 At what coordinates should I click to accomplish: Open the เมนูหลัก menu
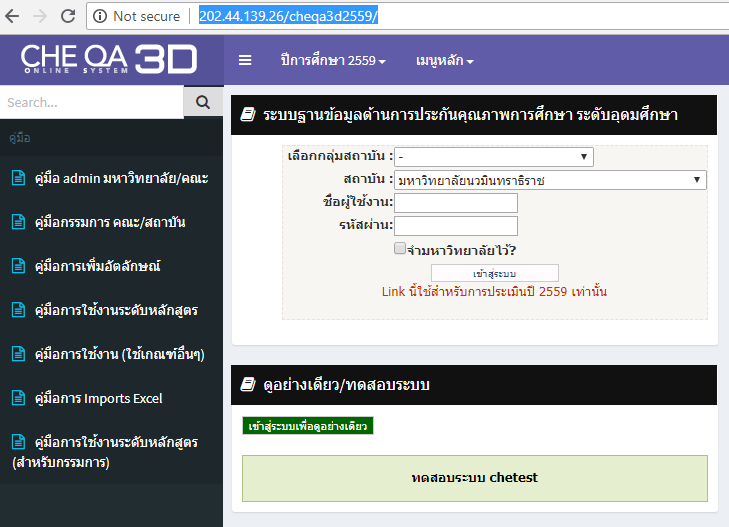(444, 61)
